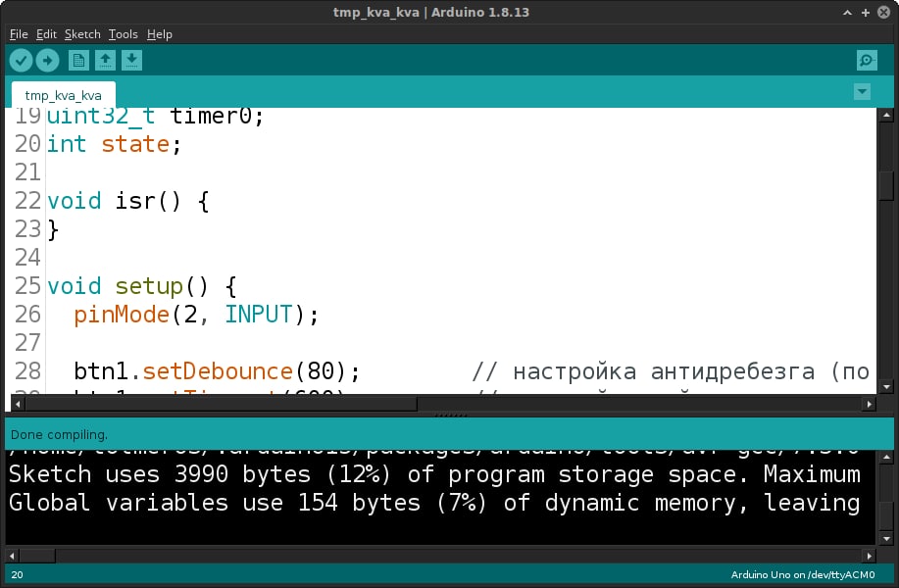The height and width of the screenshot is (588, 899).
Task: Open the Tools menu
Action: (124, 34)
